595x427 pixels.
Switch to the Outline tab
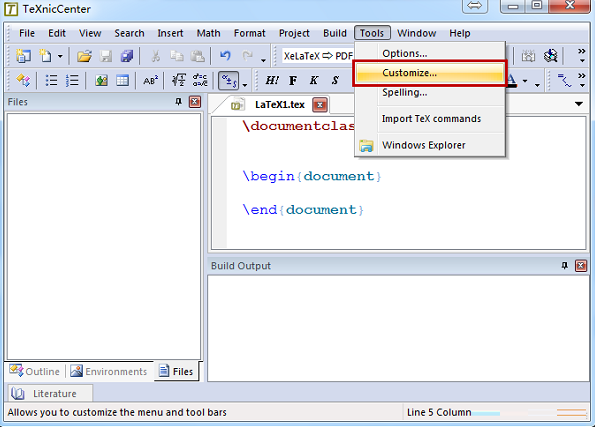click(35, 371)
